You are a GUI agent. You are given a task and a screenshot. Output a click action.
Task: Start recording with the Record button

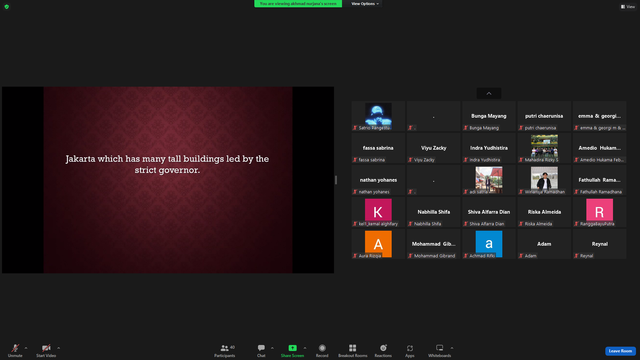322,350
